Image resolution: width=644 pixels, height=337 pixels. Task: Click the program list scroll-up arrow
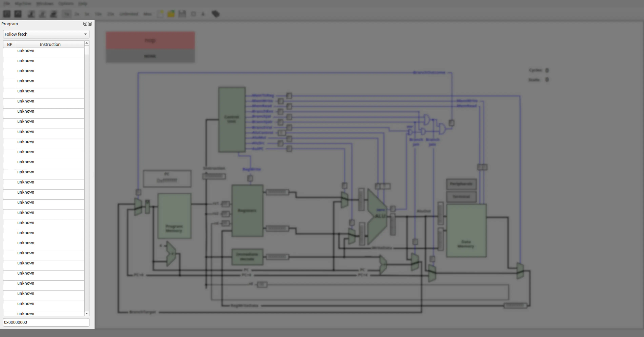[x=87, y=43]
